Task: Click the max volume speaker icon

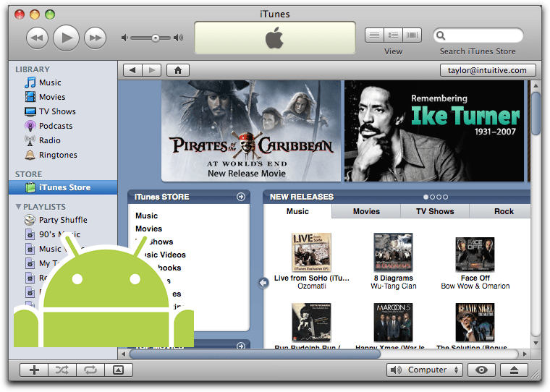Action: (178, 38)
